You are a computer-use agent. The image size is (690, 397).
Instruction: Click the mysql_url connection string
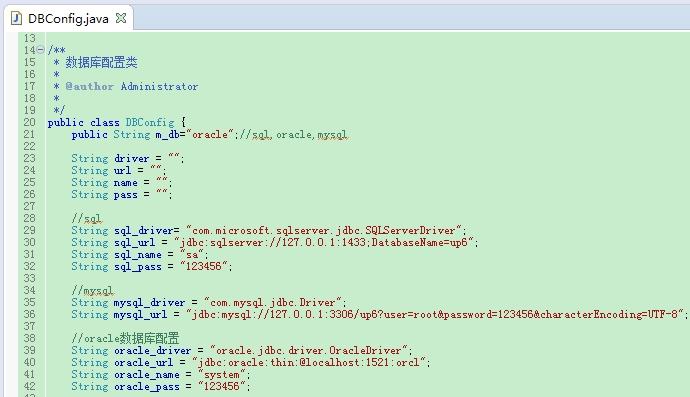click(435, 314)
